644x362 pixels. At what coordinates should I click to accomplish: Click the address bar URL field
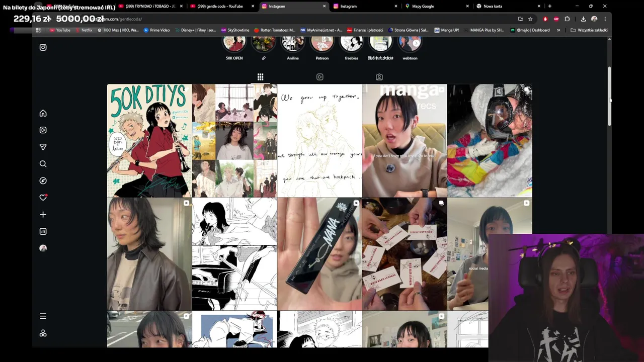302,19
